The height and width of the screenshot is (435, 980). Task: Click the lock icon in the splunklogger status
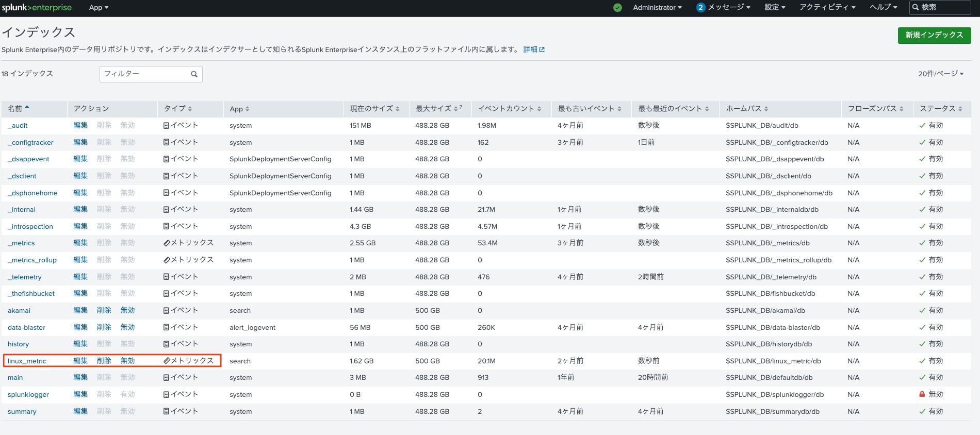point(922,394)
